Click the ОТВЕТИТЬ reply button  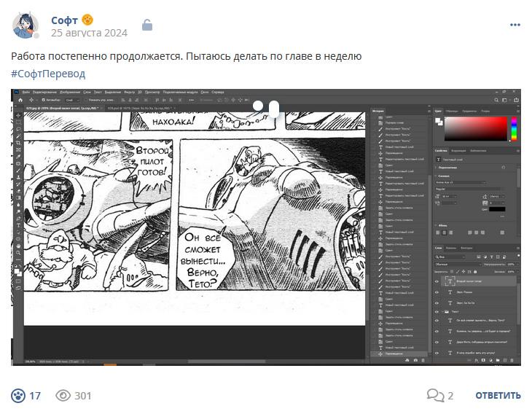(x=498, y=396)
